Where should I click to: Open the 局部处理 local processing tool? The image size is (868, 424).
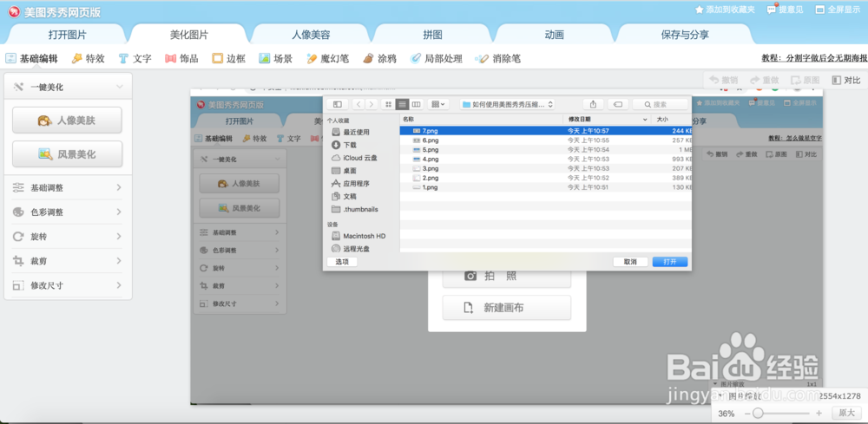pyautogui.click(x=437, y=59)
